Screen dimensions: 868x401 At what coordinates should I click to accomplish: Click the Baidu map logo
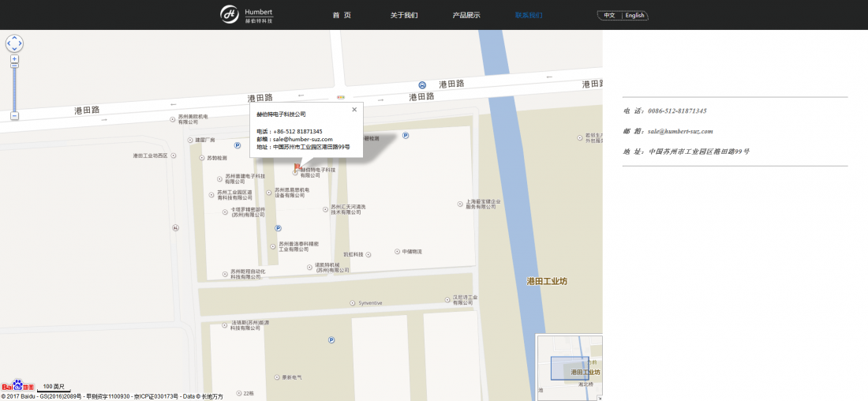coord(17,385)
